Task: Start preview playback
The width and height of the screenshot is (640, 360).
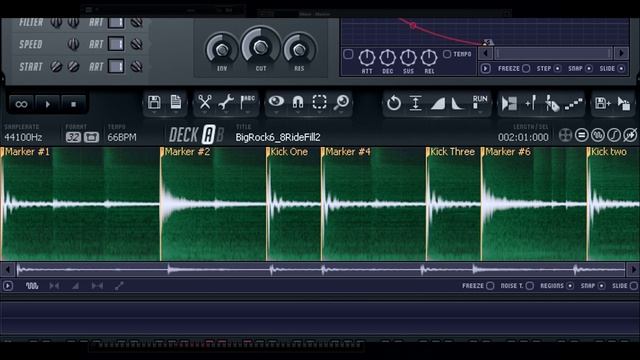Action: [48, 104]
